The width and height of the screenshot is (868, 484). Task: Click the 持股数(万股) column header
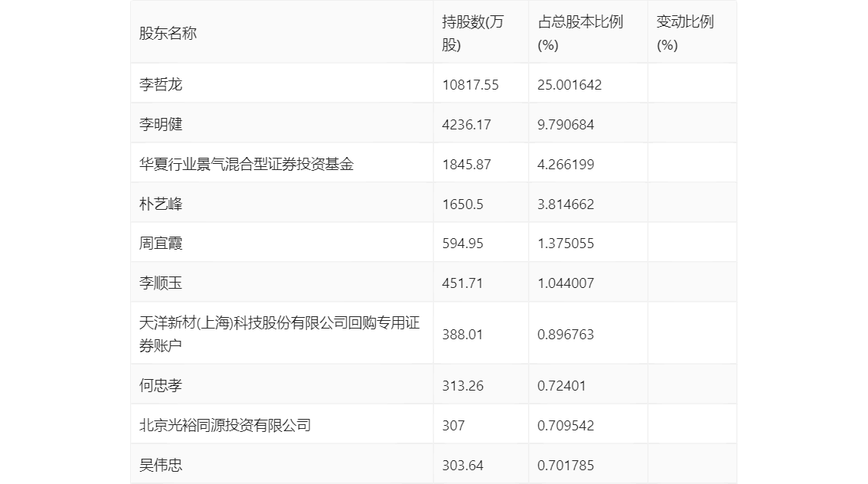coord(473,34)
